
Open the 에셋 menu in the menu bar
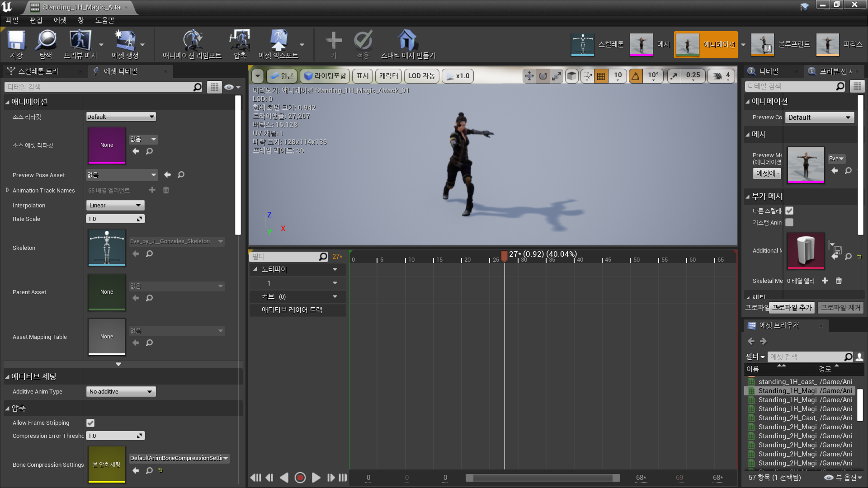point(60,20)
